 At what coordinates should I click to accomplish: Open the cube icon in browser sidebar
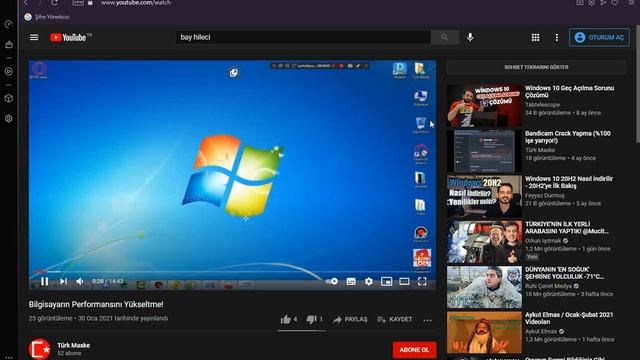click(9, 98)
